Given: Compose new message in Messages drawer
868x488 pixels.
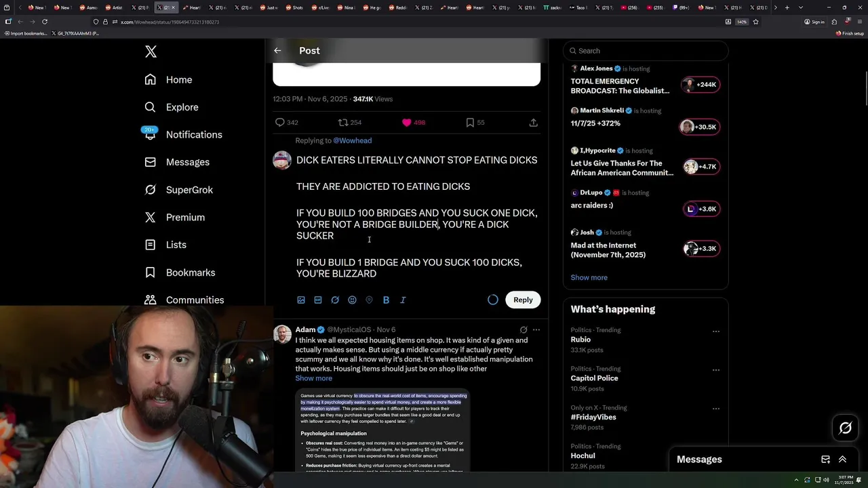Looking at the screenshot, I should click(825, 460).
